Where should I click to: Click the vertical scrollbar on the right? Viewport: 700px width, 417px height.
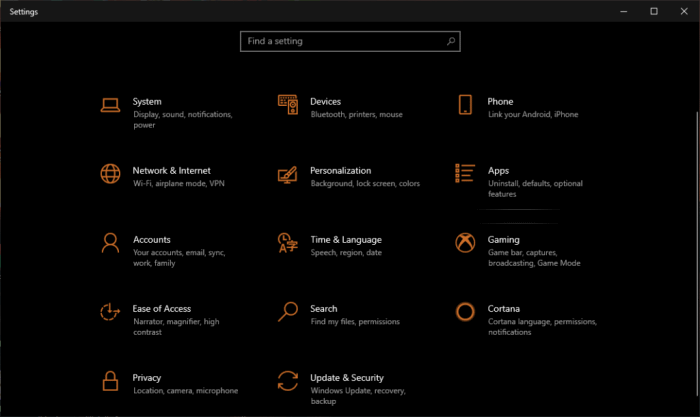click(697, 254)
